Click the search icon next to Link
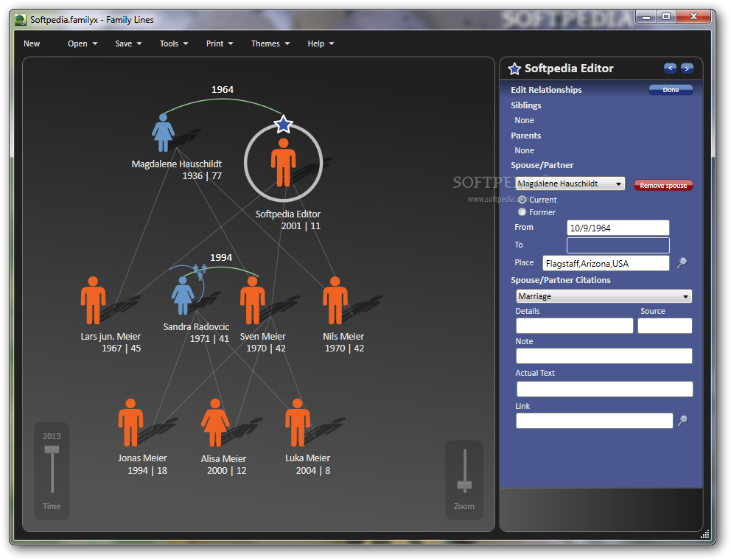The height and width of the screenshot is (560, 731). coord(682,421)
